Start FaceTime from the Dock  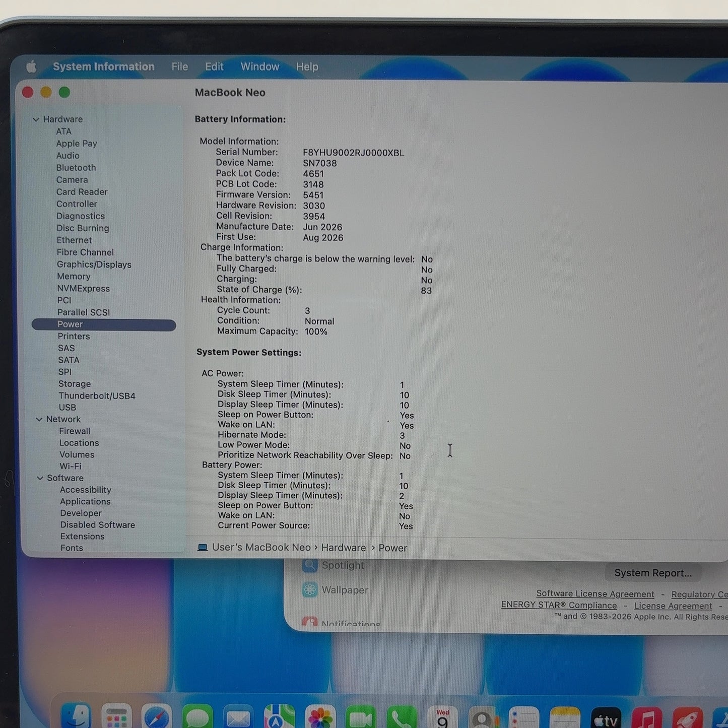pyautogui.click(x=361, y=718)
